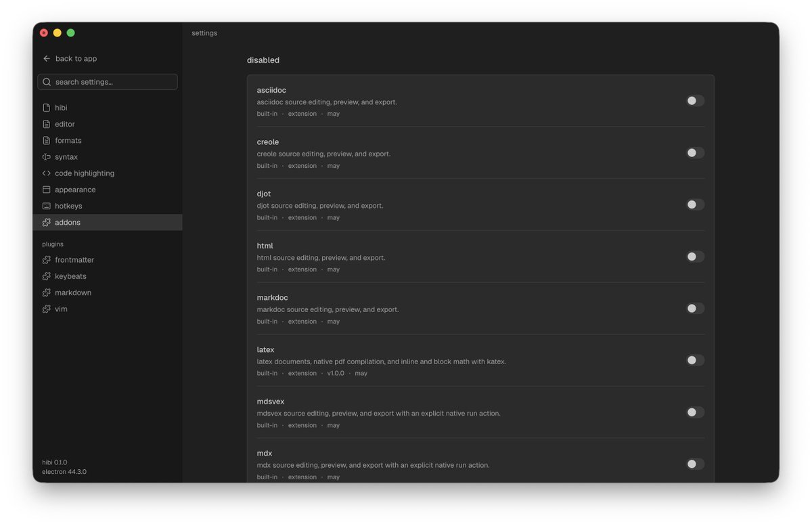Click the djot extension name
Screen dimensions: 812x526
click(264, 194)
